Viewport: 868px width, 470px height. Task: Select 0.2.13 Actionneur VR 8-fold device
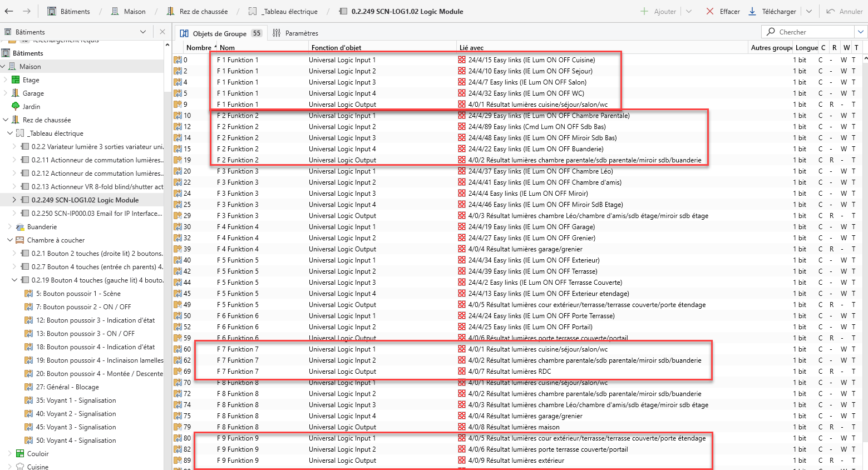(97, 187)
